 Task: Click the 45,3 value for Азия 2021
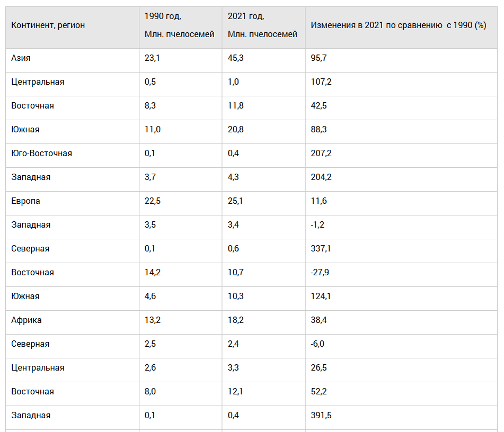236,58
